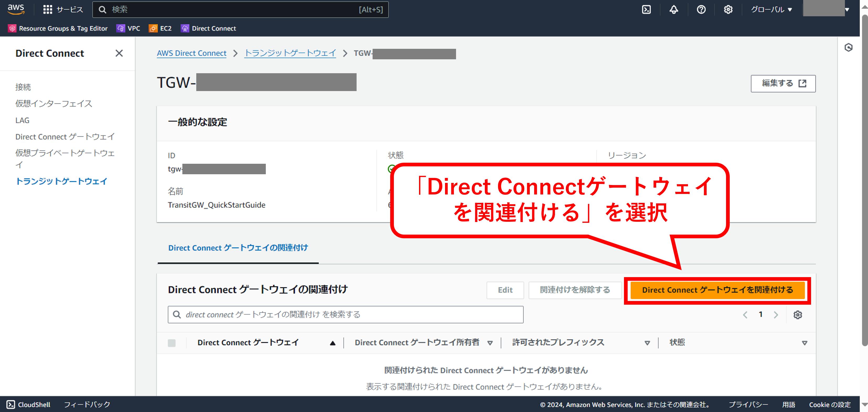Open the Direct Connect service shortcut
The height and width of the screenshot is (412, 868).
pos(208,29)
